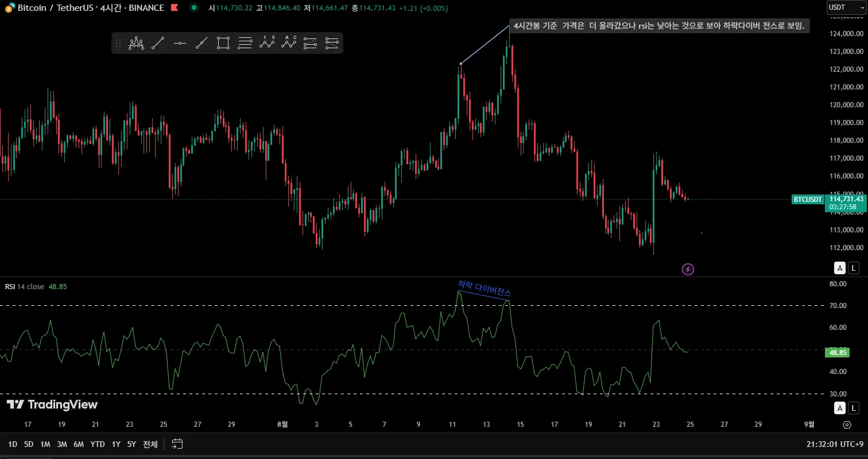The image size is (868, 459).
Task: Select the blue 하락 다이버전스 RSI label
Action: pos(485,288)
